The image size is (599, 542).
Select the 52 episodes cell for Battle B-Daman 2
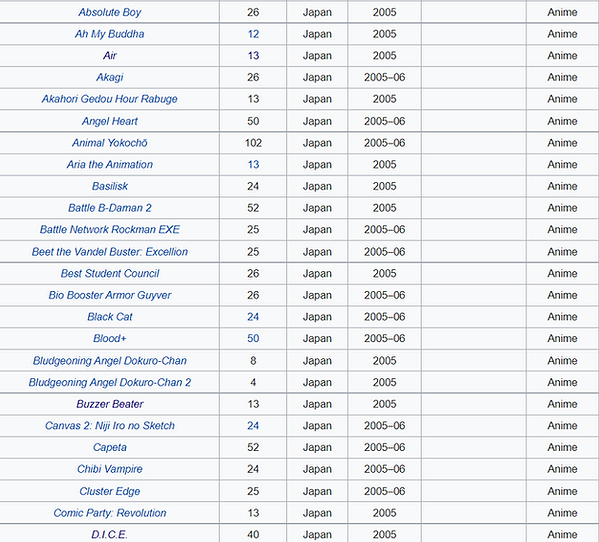(253, 208)
